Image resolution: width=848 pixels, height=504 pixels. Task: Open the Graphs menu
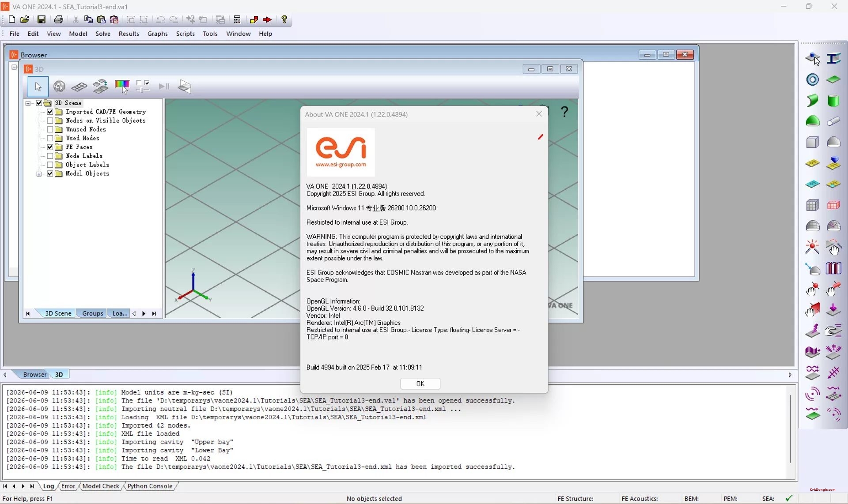pos(158,34)
